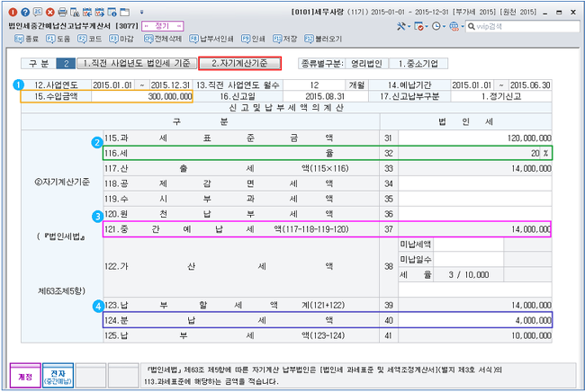Click the left arrow on 정기 selector
The image size is (585, 392).
click(x=146, y=26)
